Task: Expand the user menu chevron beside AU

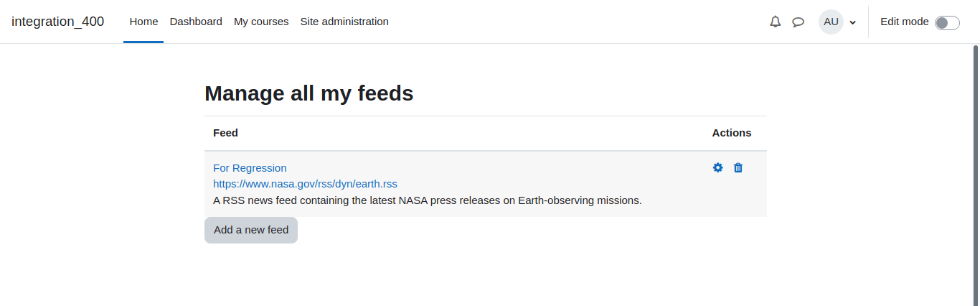Action: pos(852,22)
